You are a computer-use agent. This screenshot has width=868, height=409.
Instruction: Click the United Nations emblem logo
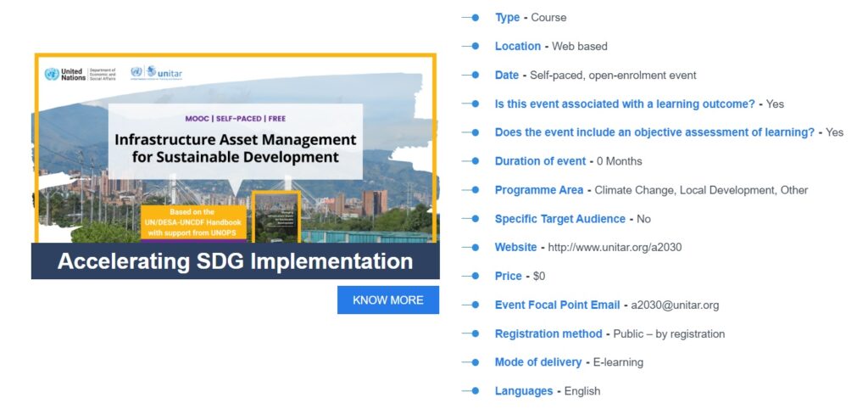[53, 75]
